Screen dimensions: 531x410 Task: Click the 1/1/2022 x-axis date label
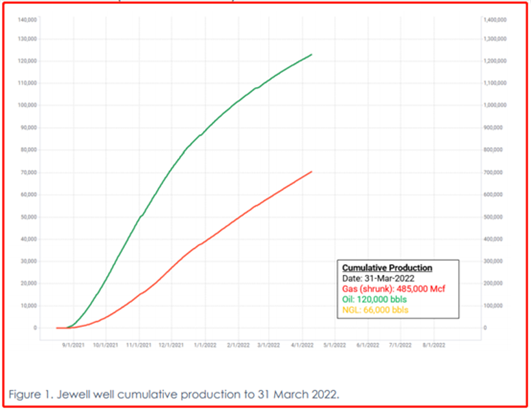point(205,345)
